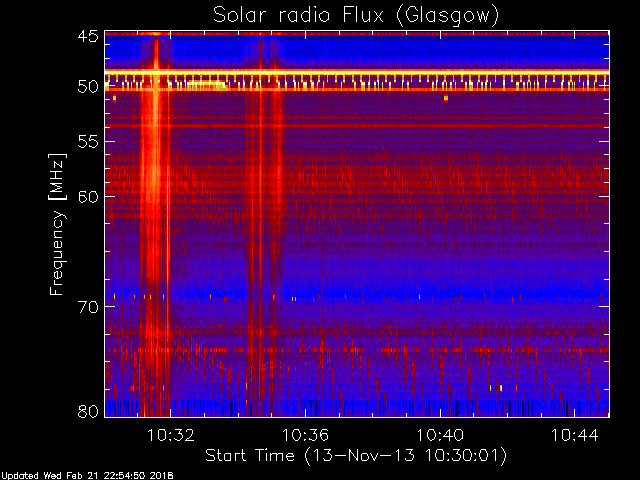Screen dimensions: 640x480
Task: Click the "Start Time (13-Nov-13 10:30:01)" label
Action: [x=356, y=456]
